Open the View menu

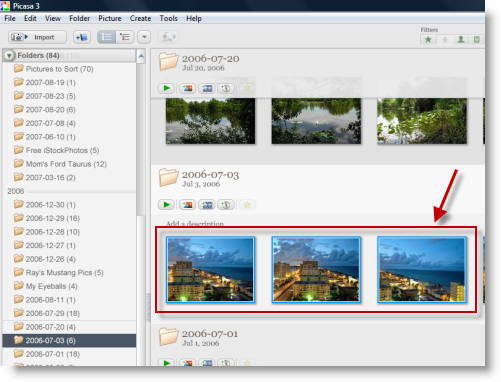coord(53,18)
